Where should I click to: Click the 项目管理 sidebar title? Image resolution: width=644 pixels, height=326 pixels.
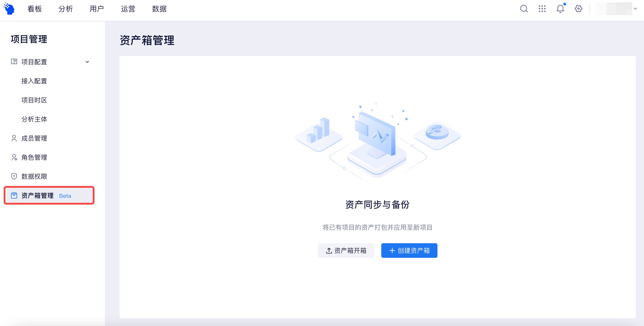click(x=29, y=39)
